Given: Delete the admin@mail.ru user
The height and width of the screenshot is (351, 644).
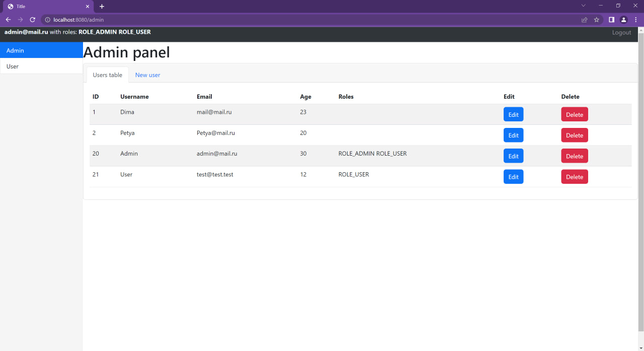Looking at the screenshot, I should (575, 156).
